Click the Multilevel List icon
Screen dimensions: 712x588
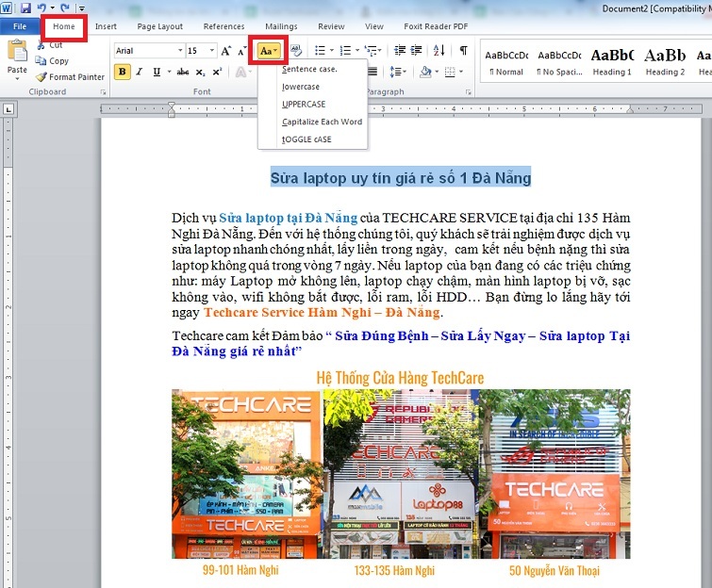[371, 50]
